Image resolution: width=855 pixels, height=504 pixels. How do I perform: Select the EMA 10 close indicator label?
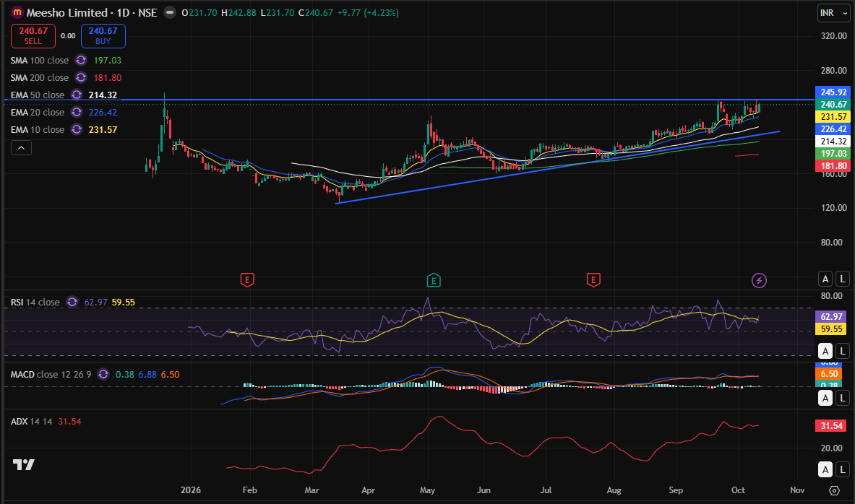38,130
